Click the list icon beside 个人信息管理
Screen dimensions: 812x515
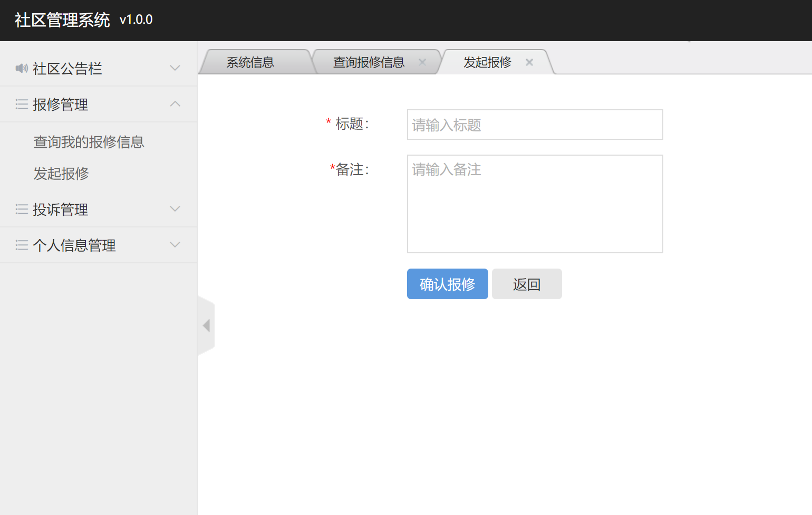(21, 244)
